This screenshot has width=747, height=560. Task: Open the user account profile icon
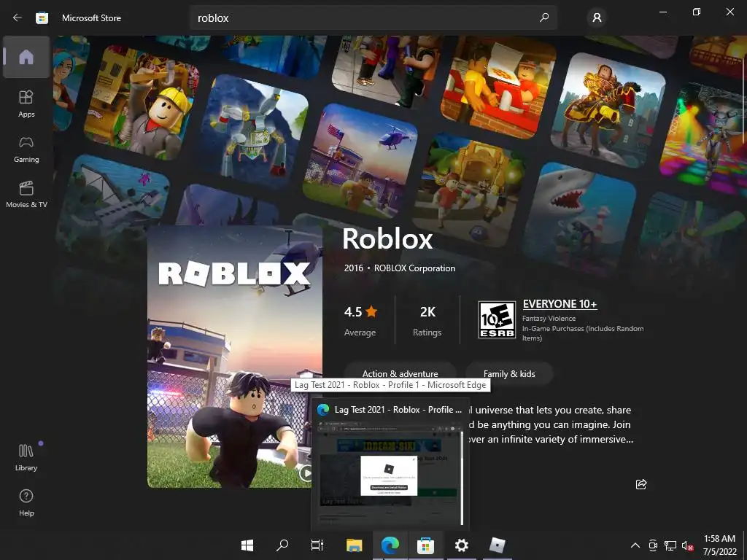[x=597, y=17]
